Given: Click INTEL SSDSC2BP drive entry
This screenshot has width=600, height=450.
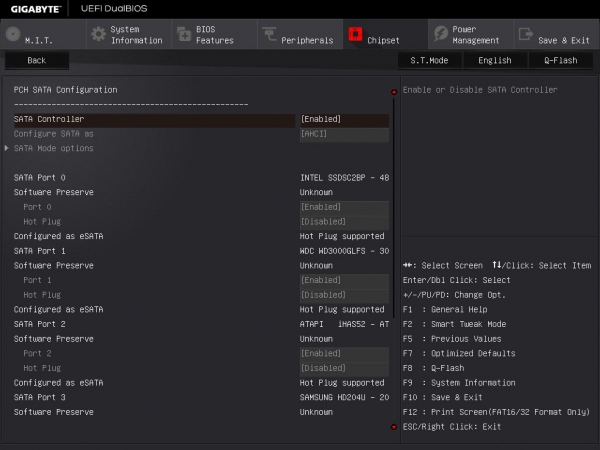Looking at the screenshot, I should [344, 178].
